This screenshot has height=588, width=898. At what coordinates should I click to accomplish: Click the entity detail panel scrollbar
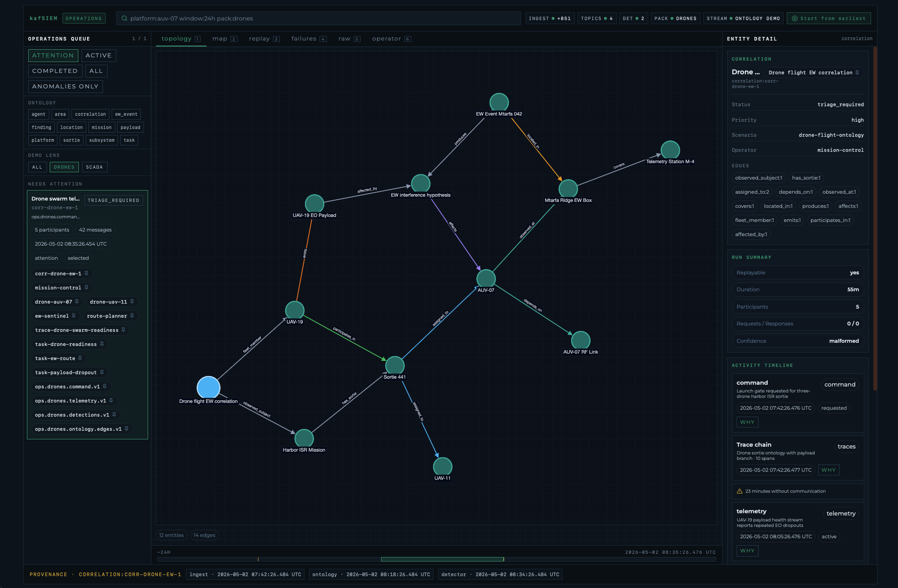click(875, 219)
